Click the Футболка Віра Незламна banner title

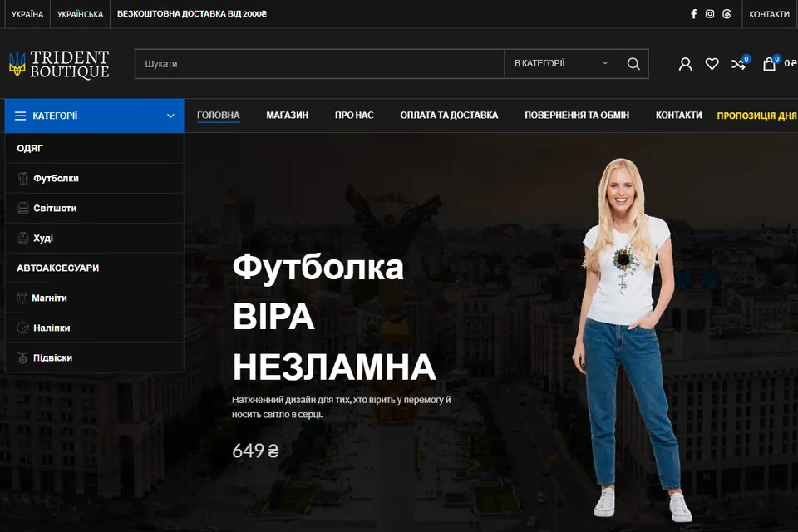[334, 318]
